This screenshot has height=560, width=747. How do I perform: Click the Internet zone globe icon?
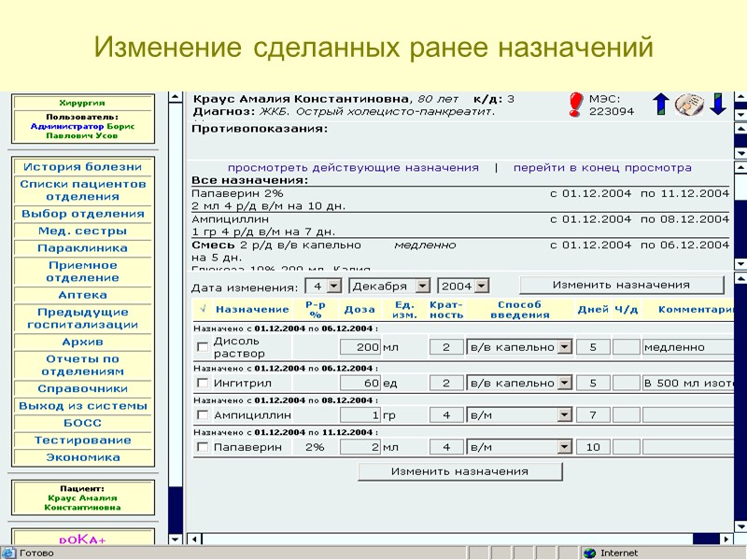[590, 553]
